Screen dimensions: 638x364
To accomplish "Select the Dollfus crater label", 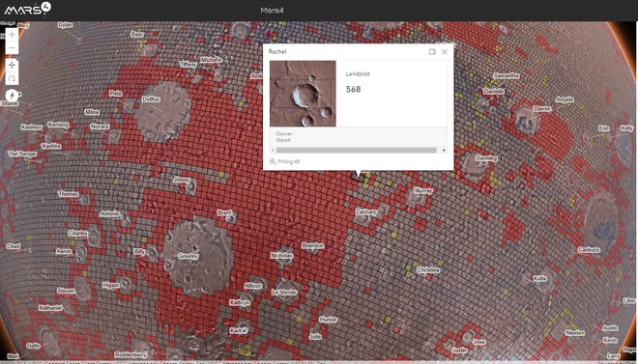I will (151, 99).
